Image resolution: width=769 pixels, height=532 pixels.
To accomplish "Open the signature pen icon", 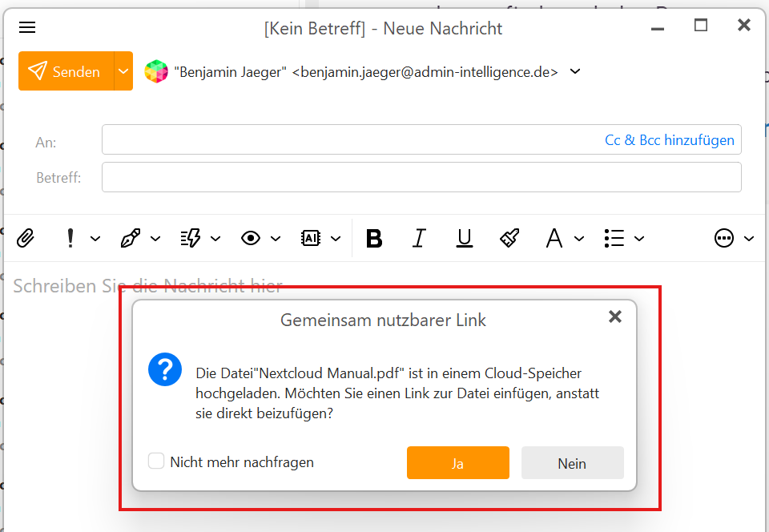I will point(131,238).
